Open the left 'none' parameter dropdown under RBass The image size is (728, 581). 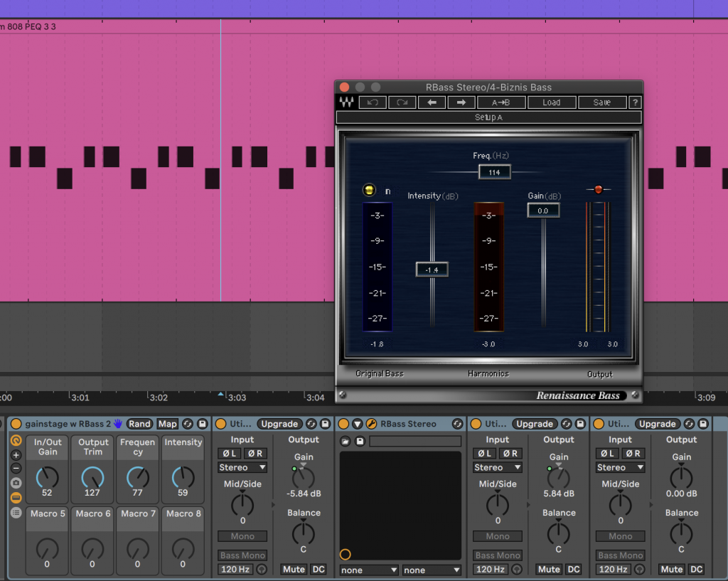point(368,570)
